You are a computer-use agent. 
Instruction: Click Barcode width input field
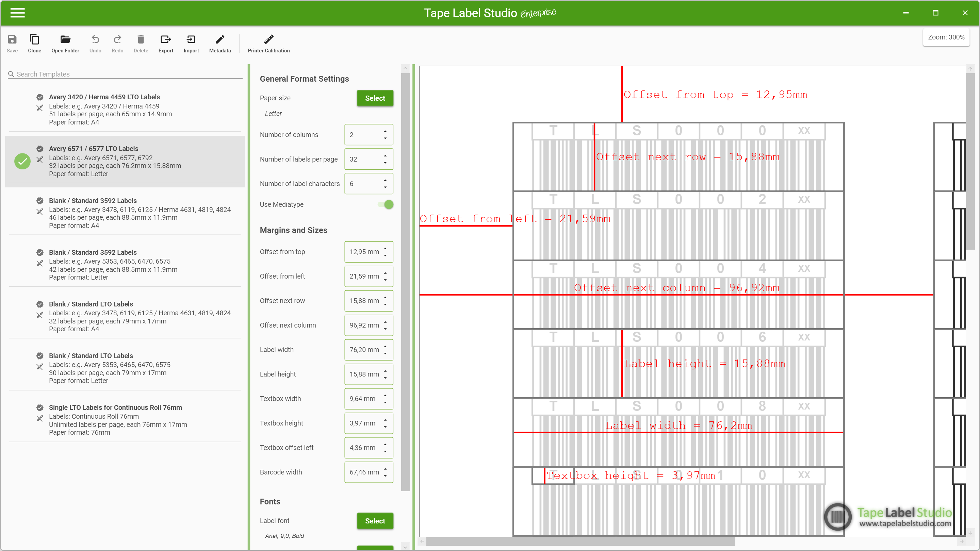pos(368,472)
